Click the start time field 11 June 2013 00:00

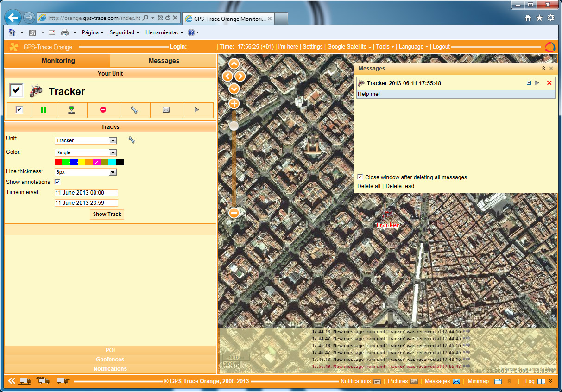[x=86, y=193]
